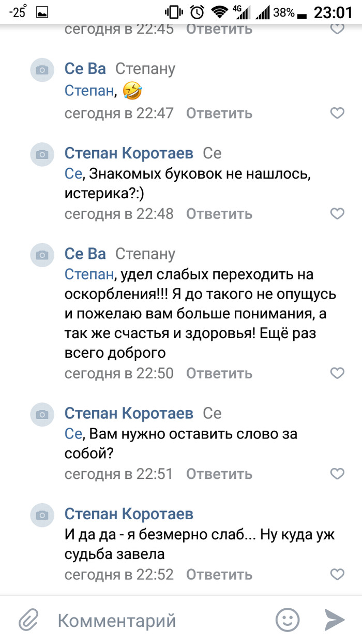
Task: Open Степан Коротаев profile from 22:48 comment
Action: (x=129, y=153)
